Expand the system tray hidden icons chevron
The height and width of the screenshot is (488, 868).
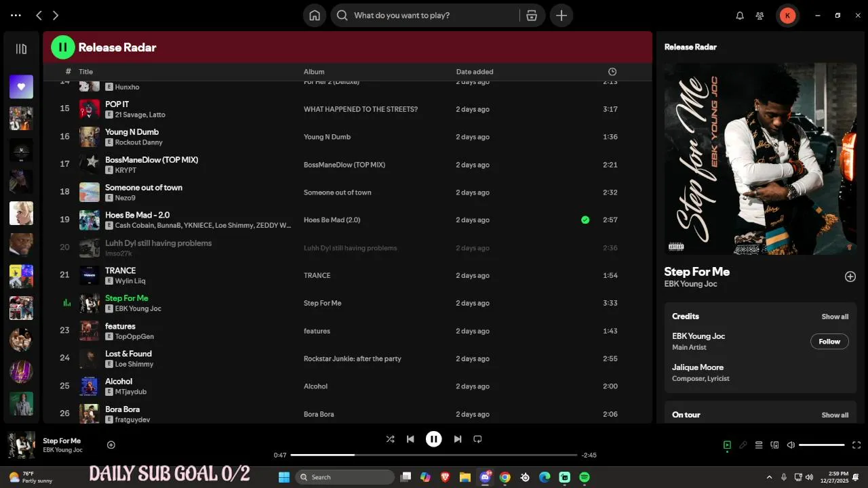pos(769,477)
